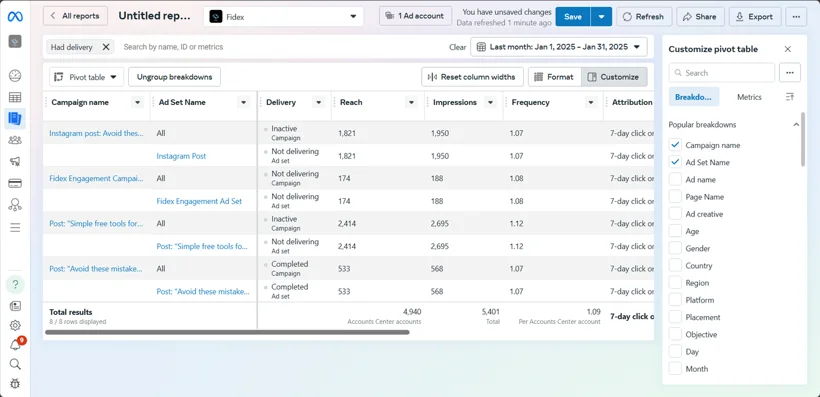The image size is (820, 397).
Task: Open the top bar more options ellipsis
Action: click(x=796, y=17)
